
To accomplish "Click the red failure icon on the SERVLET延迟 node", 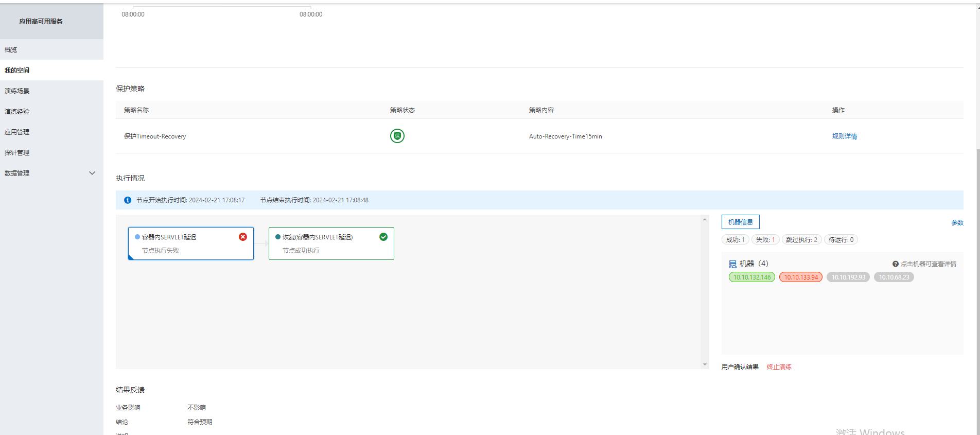I will [243, 237].
